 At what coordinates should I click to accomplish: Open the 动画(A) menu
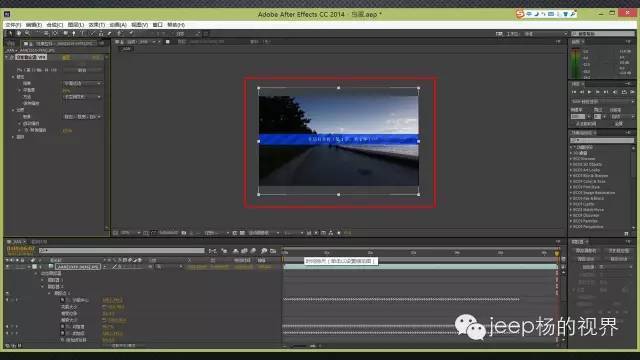tap(118, 25)
